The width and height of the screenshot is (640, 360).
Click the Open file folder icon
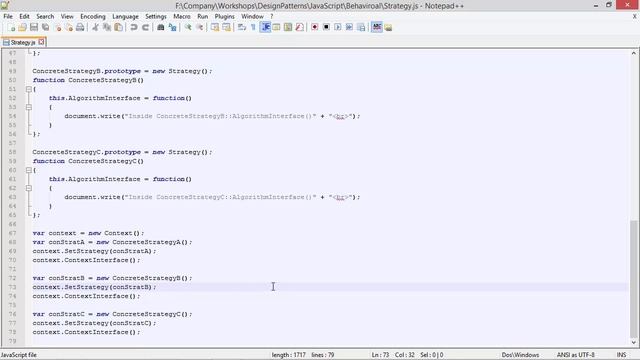coord(22,27)
